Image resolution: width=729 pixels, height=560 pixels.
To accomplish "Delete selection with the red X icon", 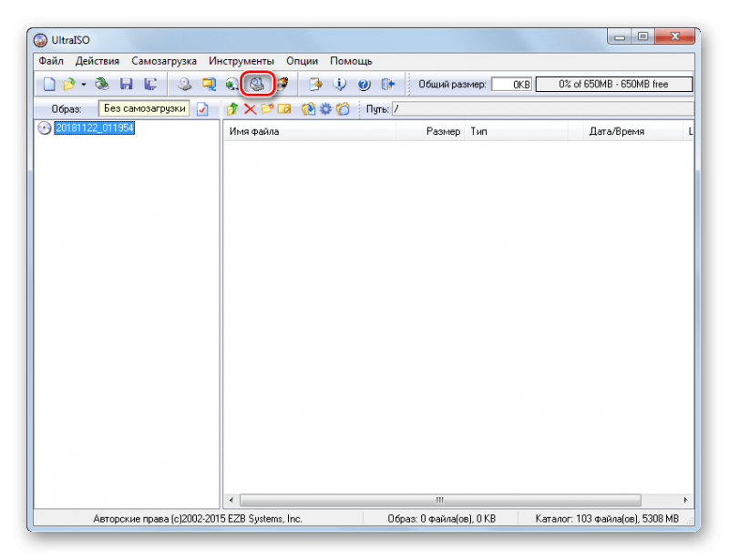I will [x=250, y=109].
